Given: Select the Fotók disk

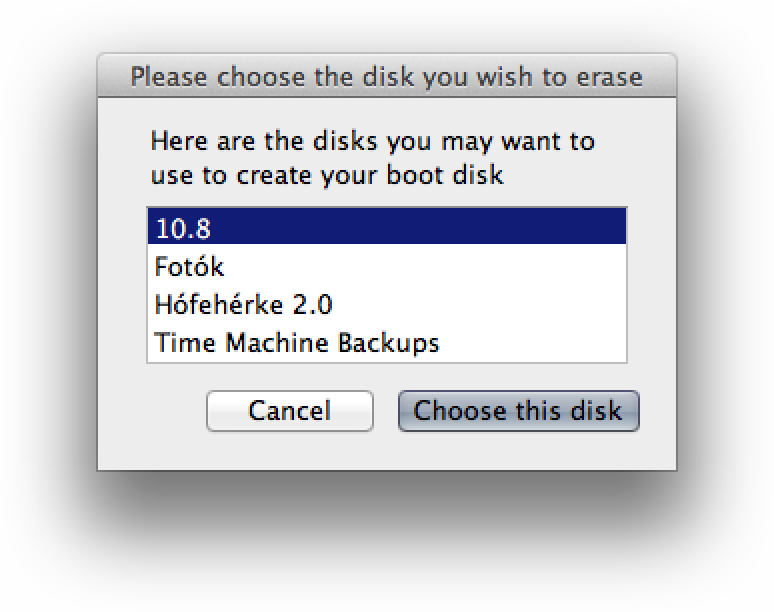Looking at the screenshot, I should pos(387,267).
